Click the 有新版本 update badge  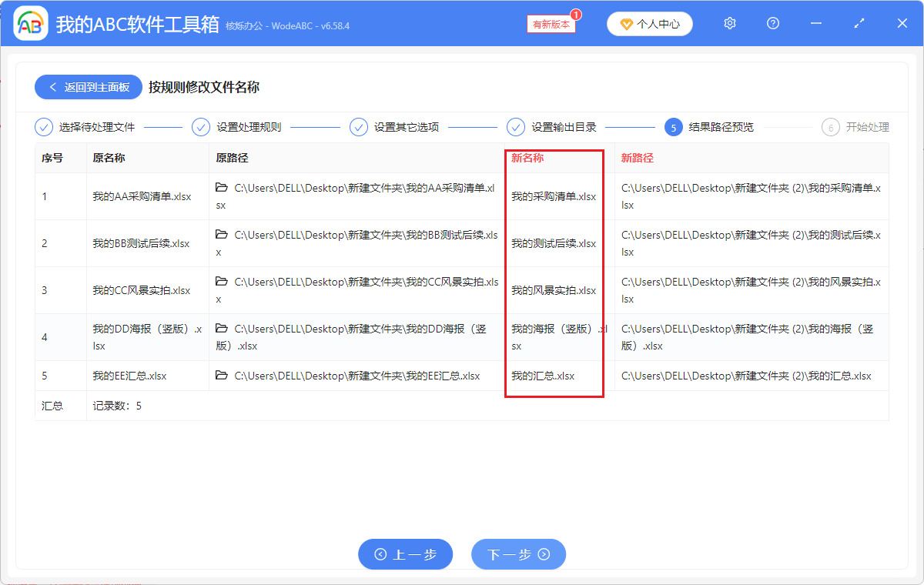[x=550, y=24]
